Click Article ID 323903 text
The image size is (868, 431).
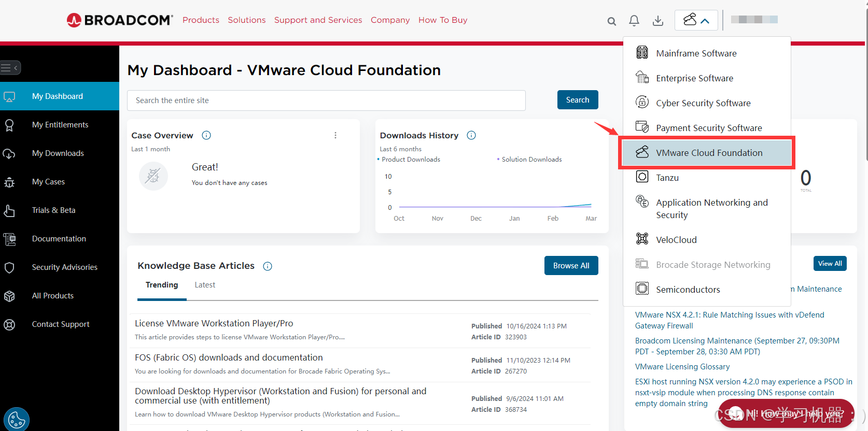click(499, 337)
